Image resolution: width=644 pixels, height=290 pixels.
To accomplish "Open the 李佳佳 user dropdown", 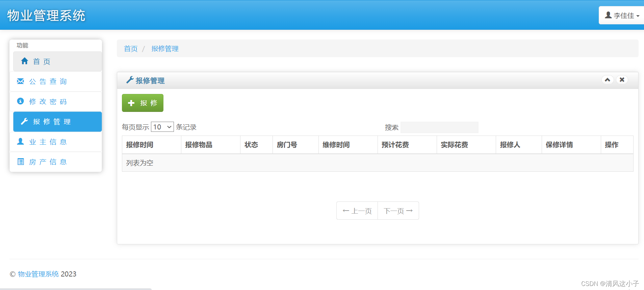I will click(x=622, y=15).
